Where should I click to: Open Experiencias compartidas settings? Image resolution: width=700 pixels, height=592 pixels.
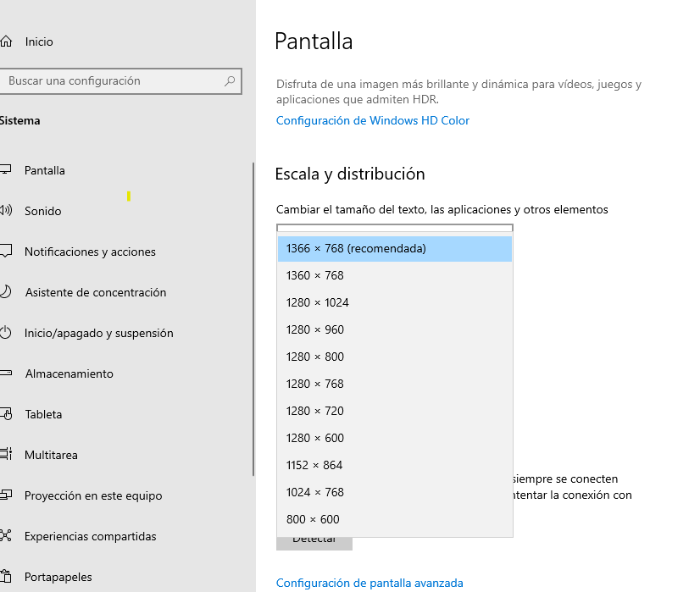point(90,536)
